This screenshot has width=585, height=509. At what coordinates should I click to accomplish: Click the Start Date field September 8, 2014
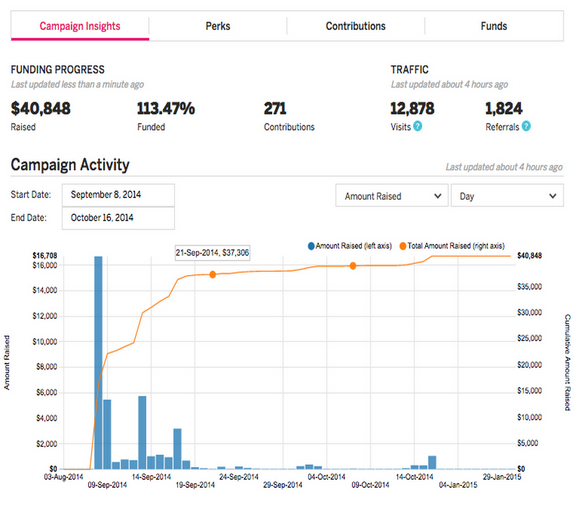118,194
